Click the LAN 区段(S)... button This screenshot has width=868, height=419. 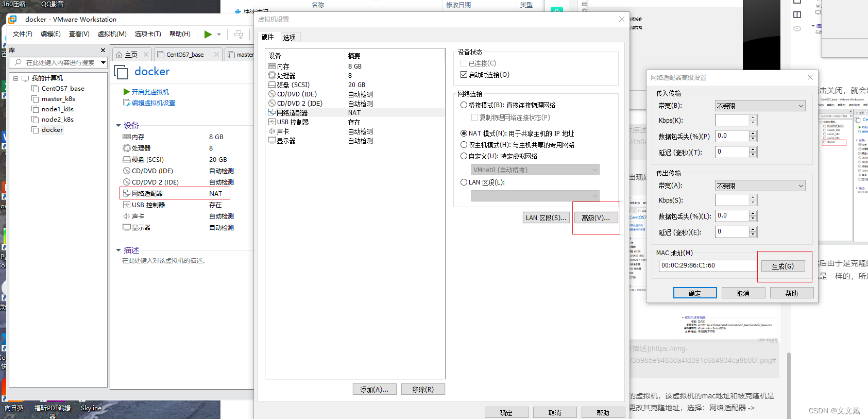click(x=546, y=218)
